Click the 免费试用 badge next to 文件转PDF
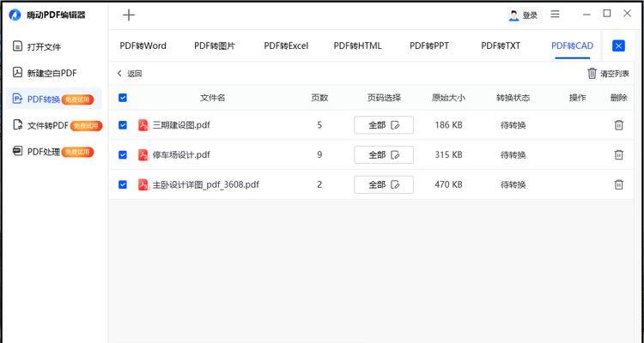Screen dimensions: 644x343 coord(86,125)
